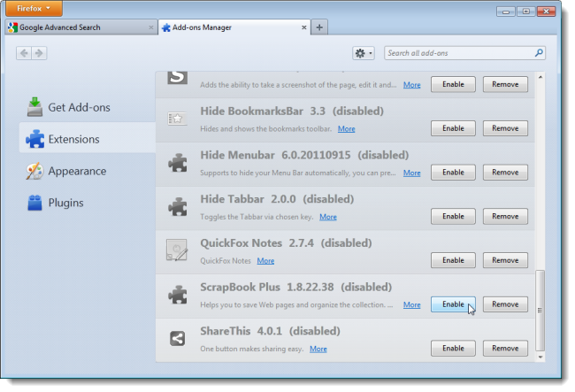
Task: Minimize the Firefox window
Action: pyautogui.click(x=506, y=12)
